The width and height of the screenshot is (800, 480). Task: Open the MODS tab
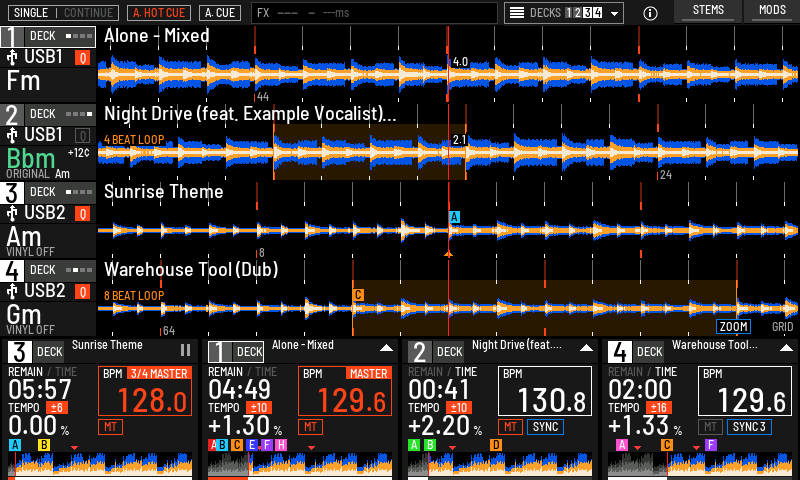(772, 11)
